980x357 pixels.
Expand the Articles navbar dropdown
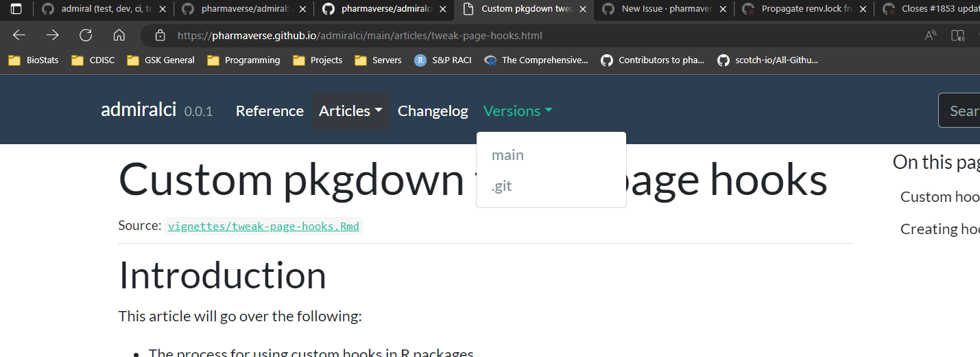coord(350,111)
